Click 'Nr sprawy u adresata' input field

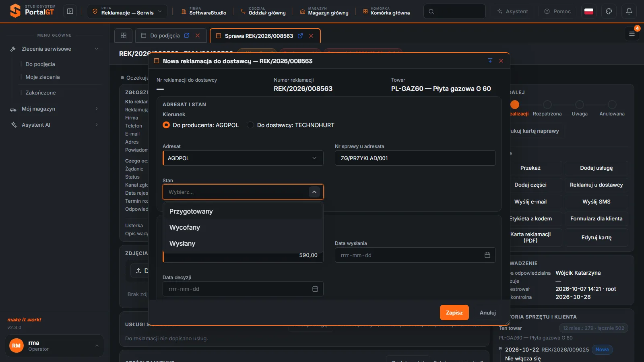point(415,158)
